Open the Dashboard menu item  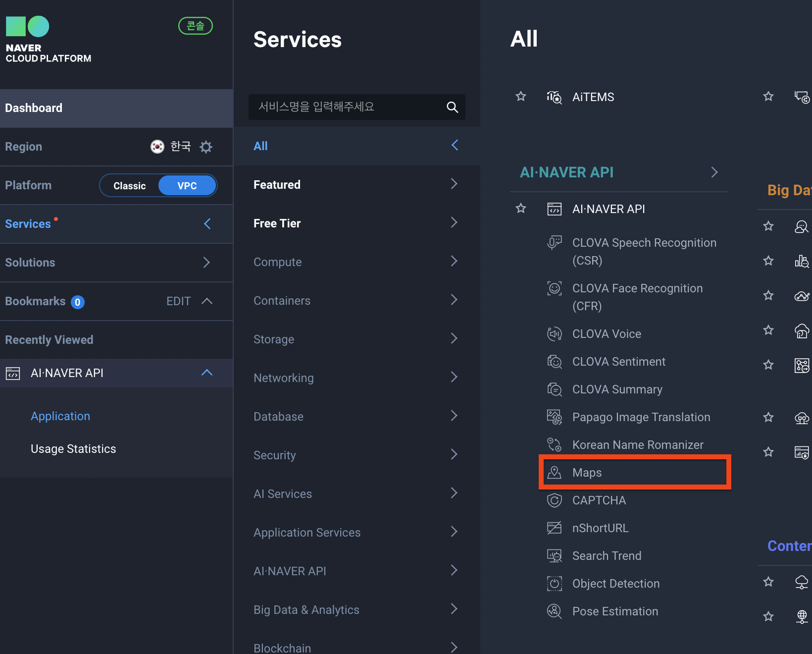click(116, 108)
